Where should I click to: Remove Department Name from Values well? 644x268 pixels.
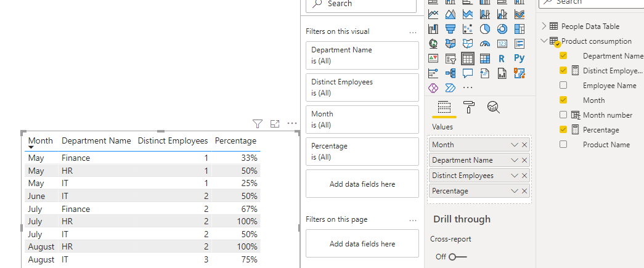[x=524, y=160]
